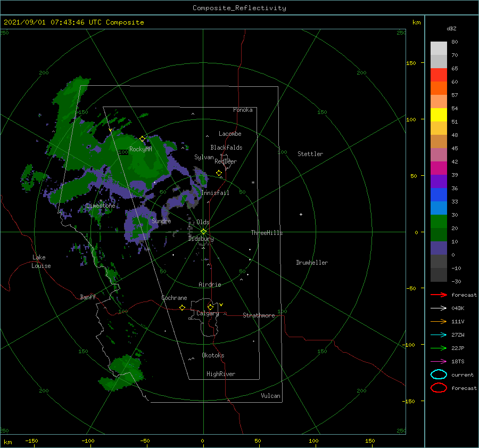Screen dimensions: 479x448
Task: Click the green 22JP arrow in legend
Action: pyautogui.click(x=439, y=348)
